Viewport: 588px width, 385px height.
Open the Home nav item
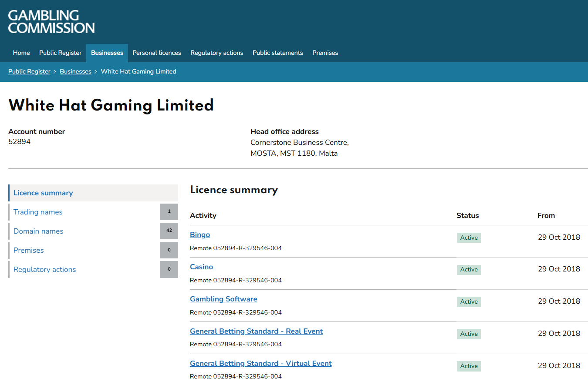click(21, 53)
